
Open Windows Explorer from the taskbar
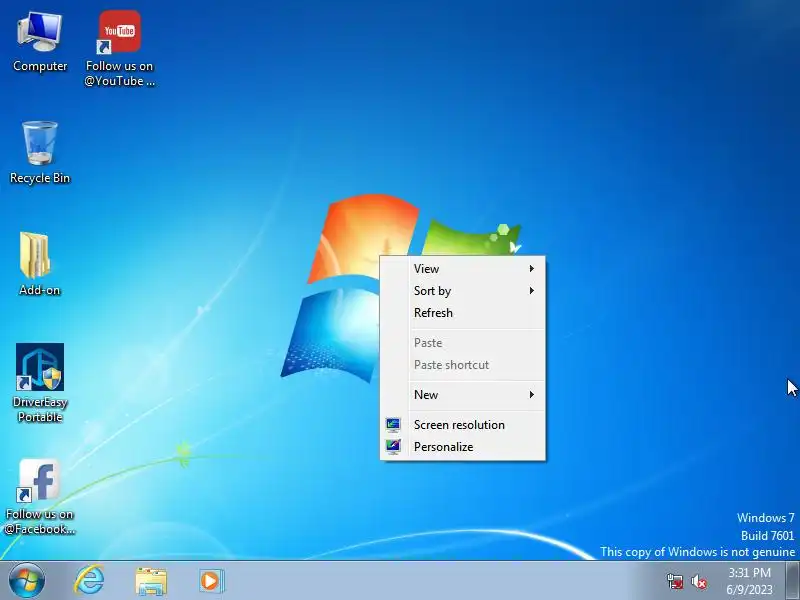click(x=151, y=581)
